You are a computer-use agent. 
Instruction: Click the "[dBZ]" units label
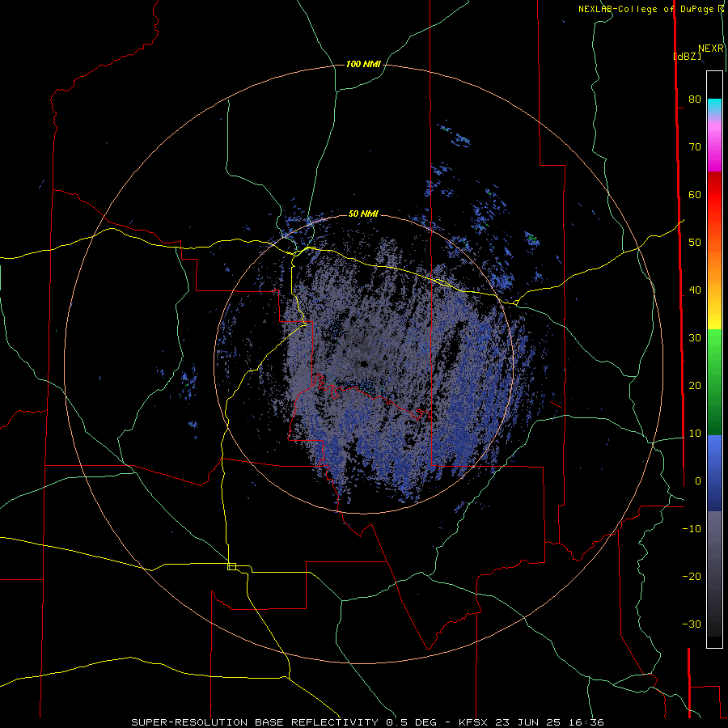pos(687,57)
